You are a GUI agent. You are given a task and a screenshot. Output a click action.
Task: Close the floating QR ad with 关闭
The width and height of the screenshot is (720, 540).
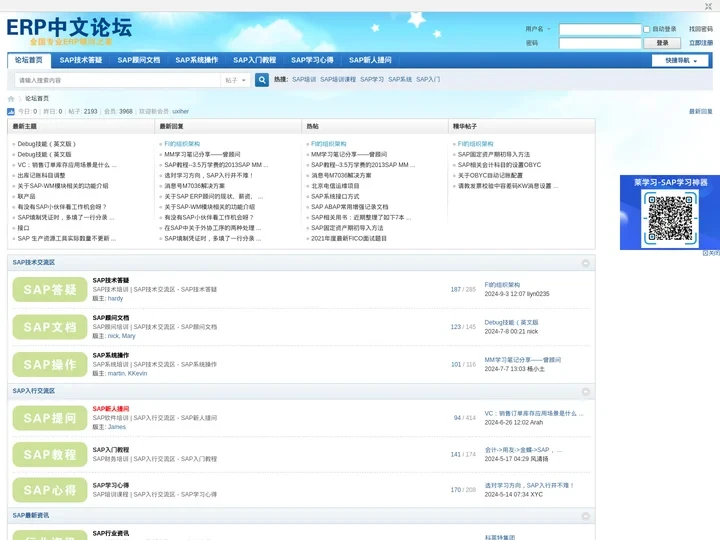click(711, 253)
